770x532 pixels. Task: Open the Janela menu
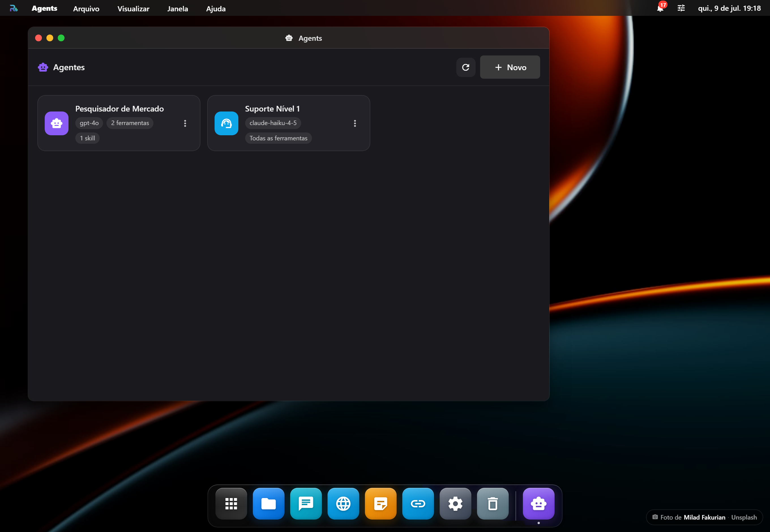177,9
